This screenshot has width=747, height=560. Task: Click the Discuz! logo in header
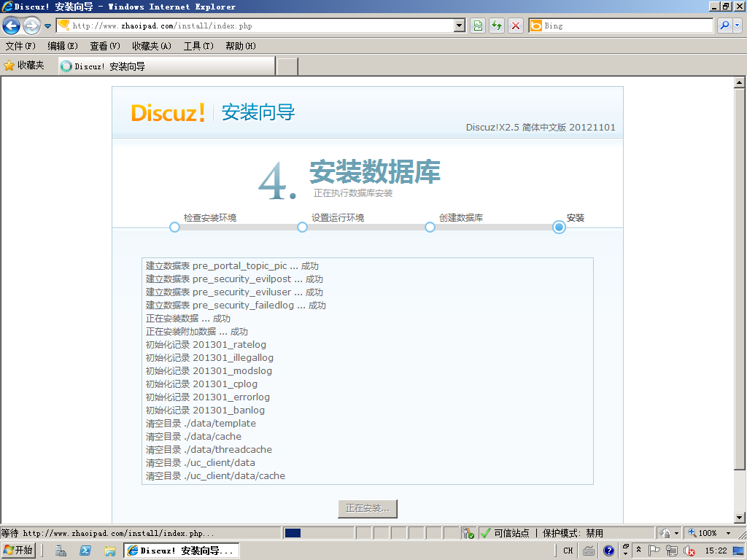[x=168, y=113]
